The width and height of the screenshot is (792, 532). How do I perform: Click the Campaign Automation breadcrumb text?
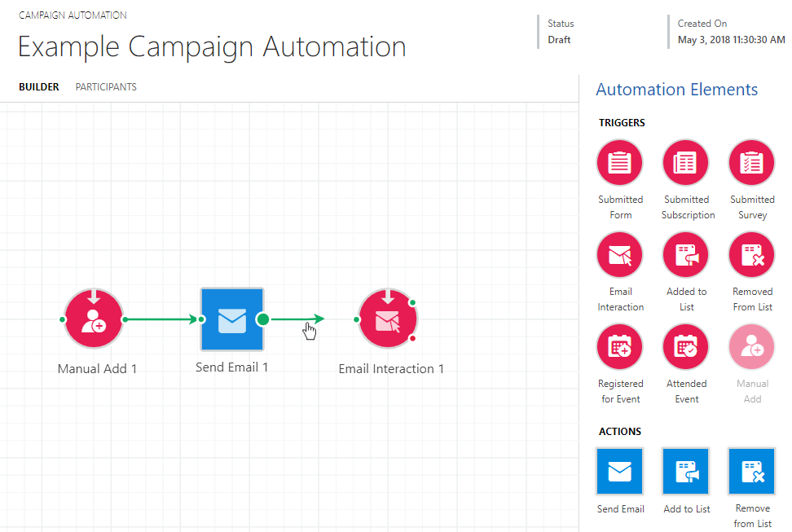pyautogui.click(x=73, y=15)
